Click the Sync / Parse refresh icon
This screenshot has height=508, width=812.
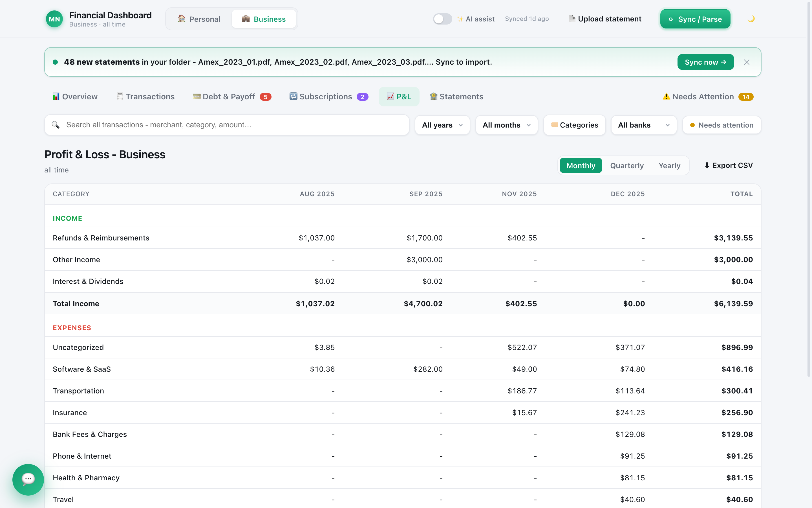[x=671, y=19]
